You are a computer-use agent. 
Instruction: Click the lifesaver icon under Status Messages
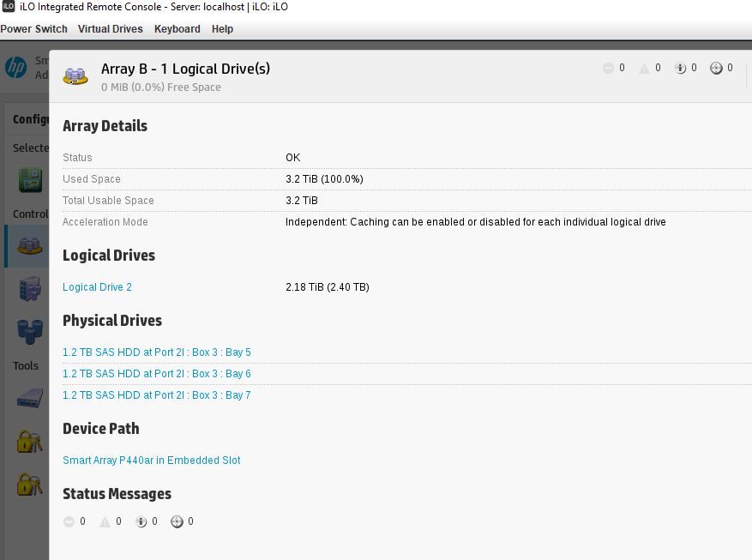tap(177, 521)
